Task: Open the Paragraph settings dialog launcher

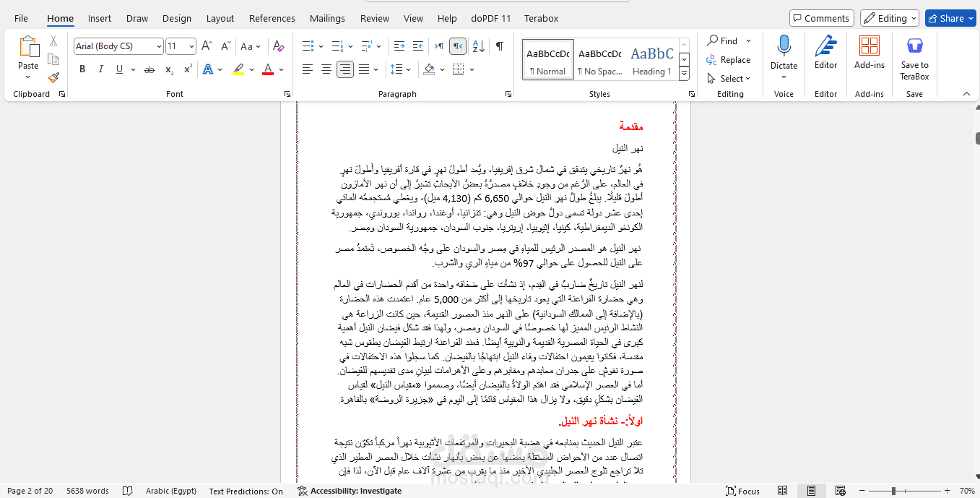Action: (x=508, y=94)
